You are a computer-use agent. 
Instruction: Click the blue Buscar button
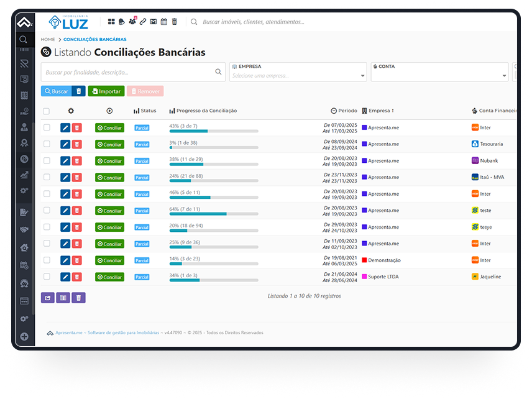coord(57,91)
